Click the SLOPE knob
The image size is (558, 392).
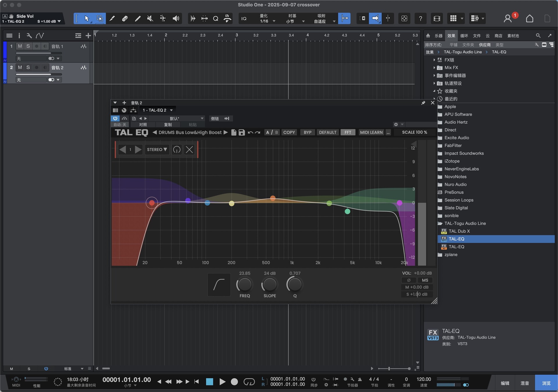coord(270,285)
